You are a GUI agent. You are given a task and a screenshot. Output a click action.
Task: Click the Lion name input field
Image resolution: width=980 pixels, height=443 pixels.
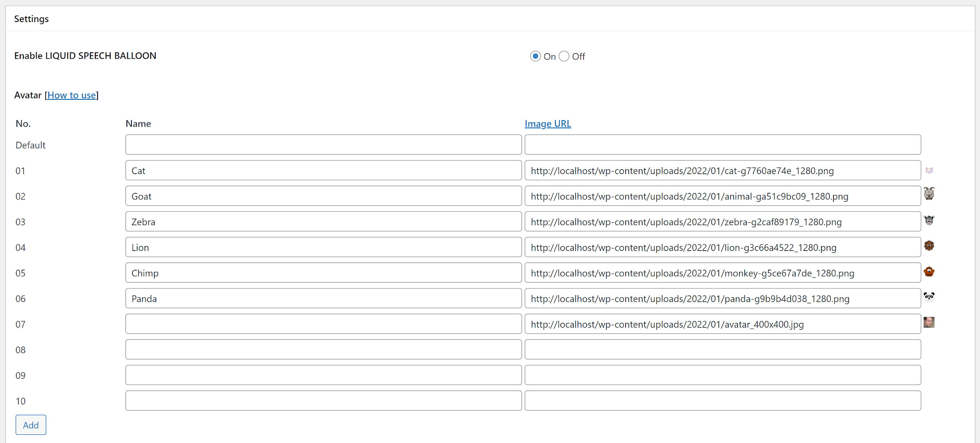[x=323, y=247]
